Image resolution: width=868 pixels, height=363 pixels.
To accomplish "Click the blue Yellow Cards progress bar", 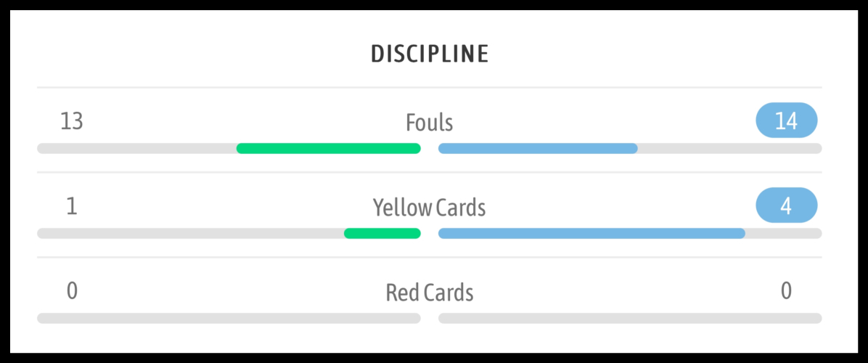I will [x=591, y=234].
